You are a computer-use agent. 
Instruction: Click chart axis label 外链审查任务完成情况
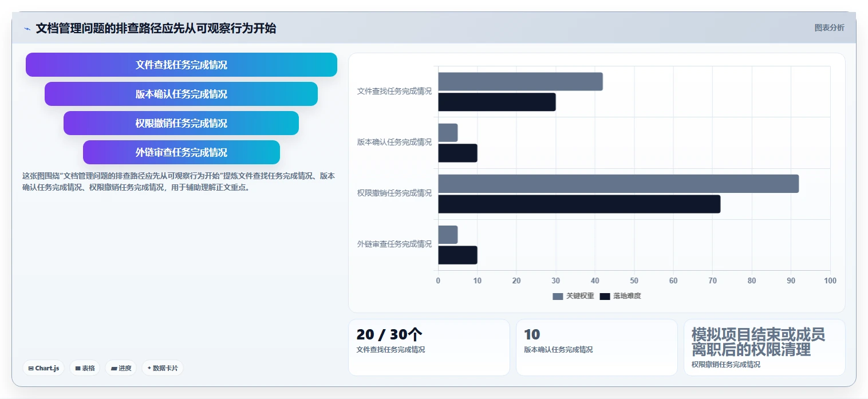point(394,244)
